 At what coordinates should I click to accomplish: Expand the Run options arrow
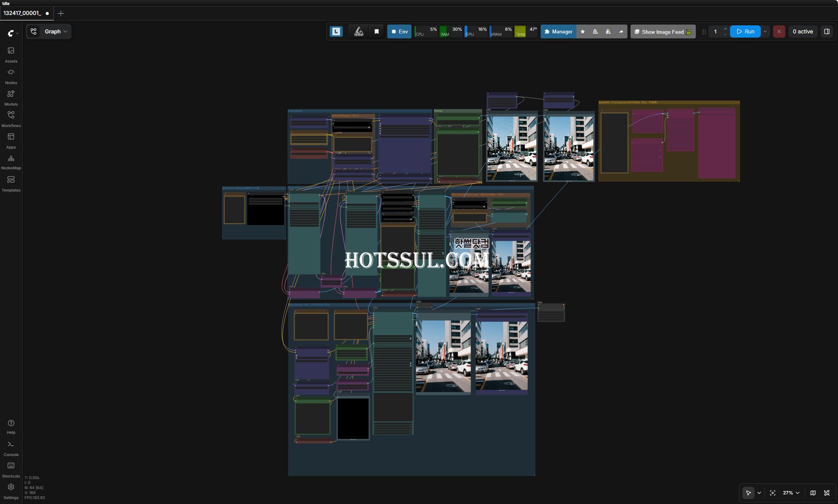click(765, 31)
